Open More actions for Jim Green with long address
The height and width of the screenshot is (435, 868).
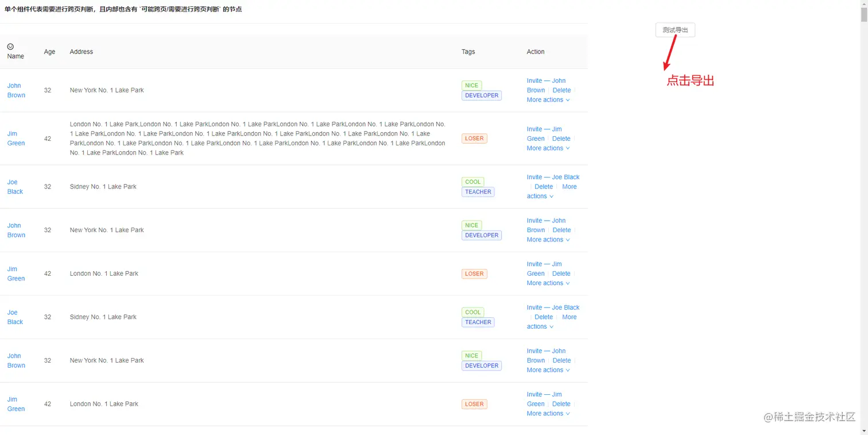(x=548, y=148)
